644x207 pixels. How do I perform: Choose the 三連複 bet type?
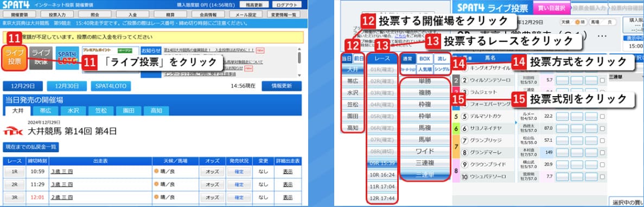coord(425,163)
